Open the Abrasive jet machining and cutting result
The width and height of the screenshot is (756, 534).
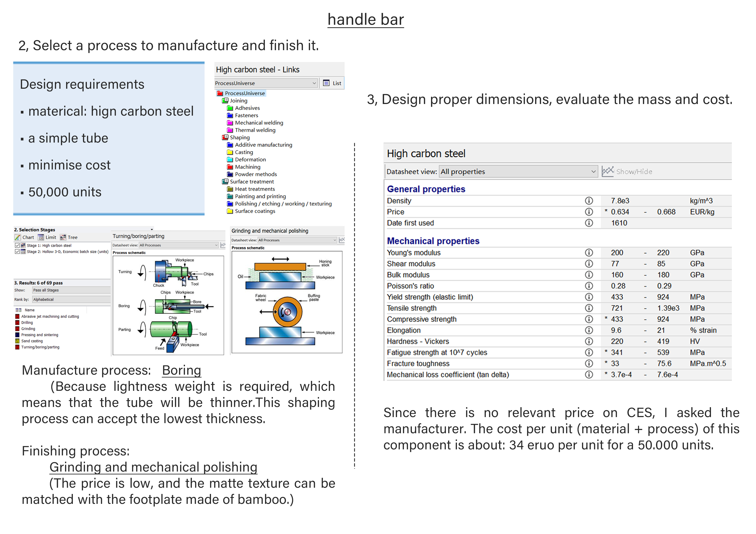tap(50, 317)
